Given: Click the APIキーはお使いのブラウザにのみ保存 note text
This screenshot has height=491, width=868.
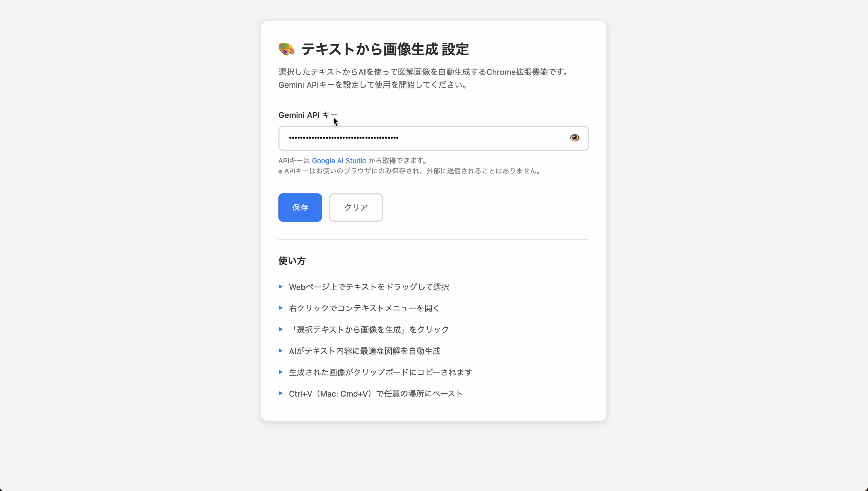Looking at the screenshot, I should point(409,171).
